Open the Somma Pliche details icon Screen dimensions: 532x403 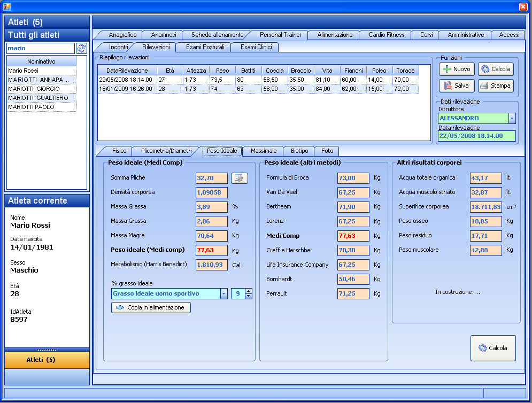240,178
